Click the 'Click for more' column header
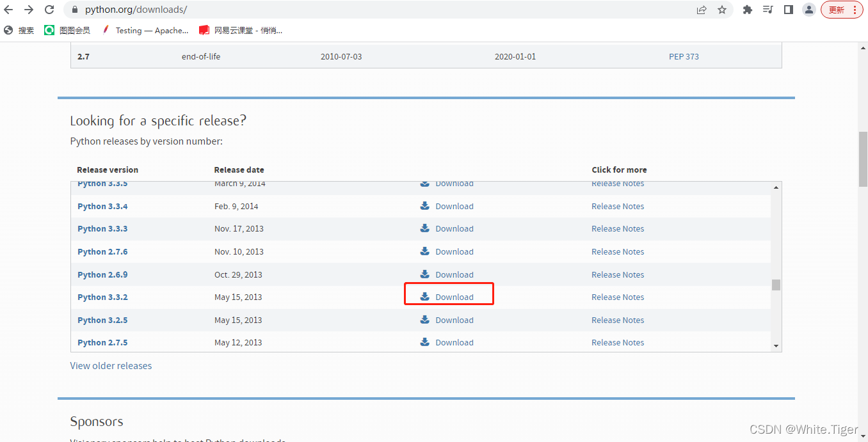Screen dimensions: 868x442 [619, 170]
